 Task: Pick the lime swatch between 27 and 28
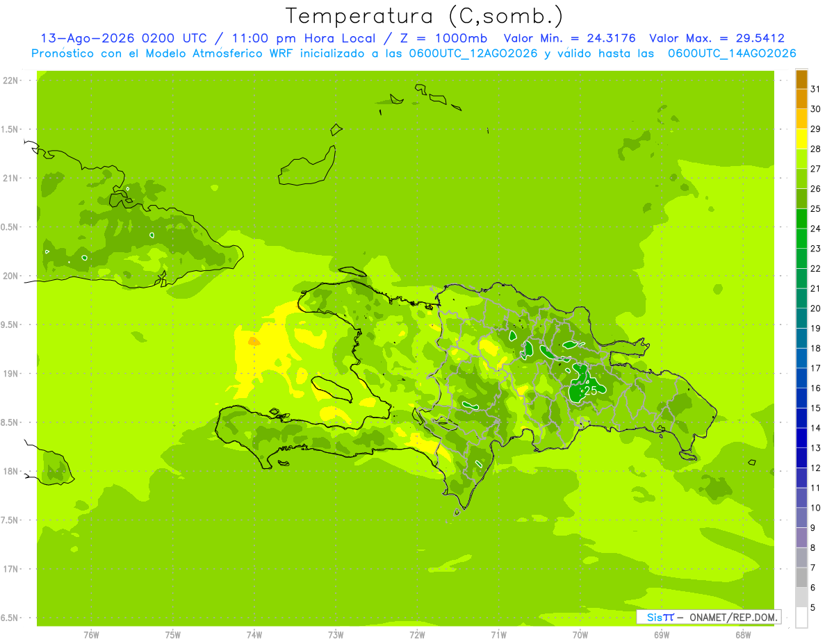click(801, 159)
